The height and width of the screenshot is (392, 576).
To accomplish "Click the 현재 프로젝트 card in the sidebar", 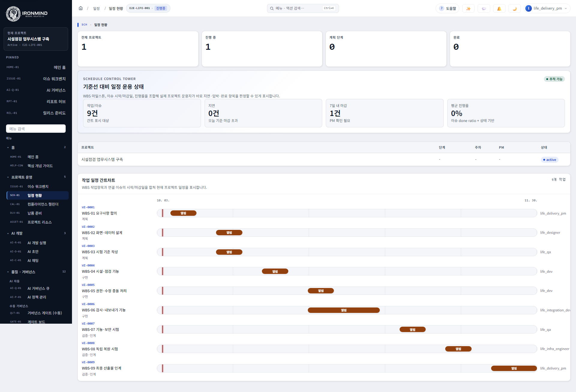I will [x=36, y=39].
